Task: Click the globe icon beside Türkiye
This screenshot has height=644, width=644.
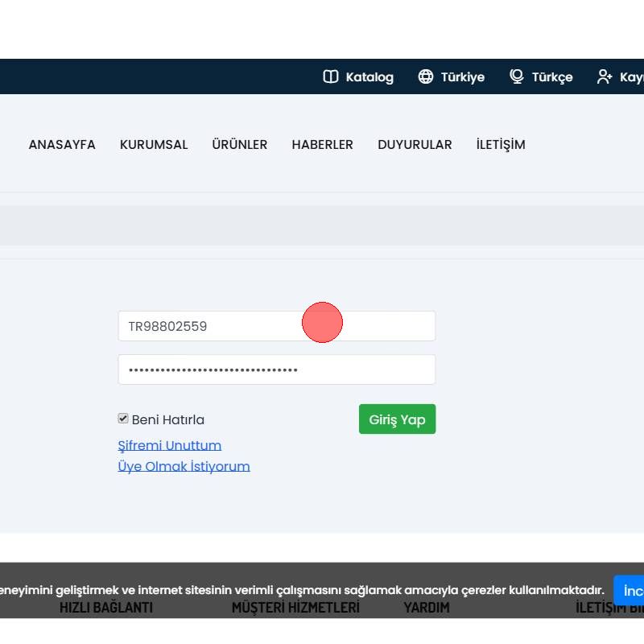Action: coord(426,76)
